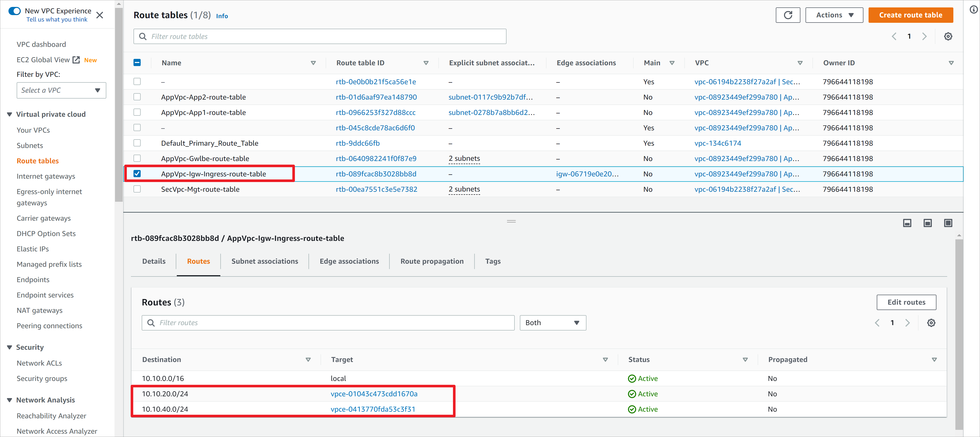
Task: Open the Actions dropdown menu
Action: click(834, 15)
